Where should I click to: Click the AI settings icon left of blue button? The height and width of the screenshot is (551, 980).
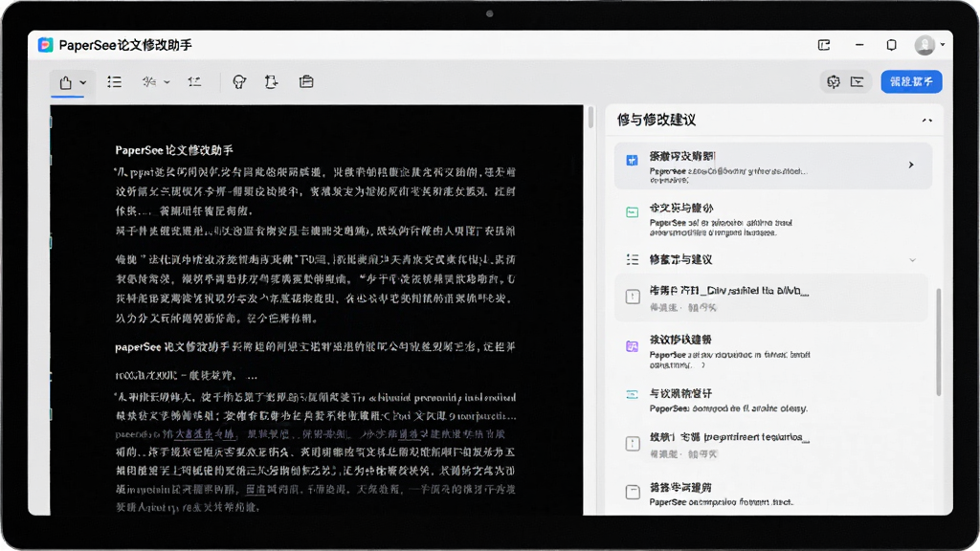coord(834,82)
